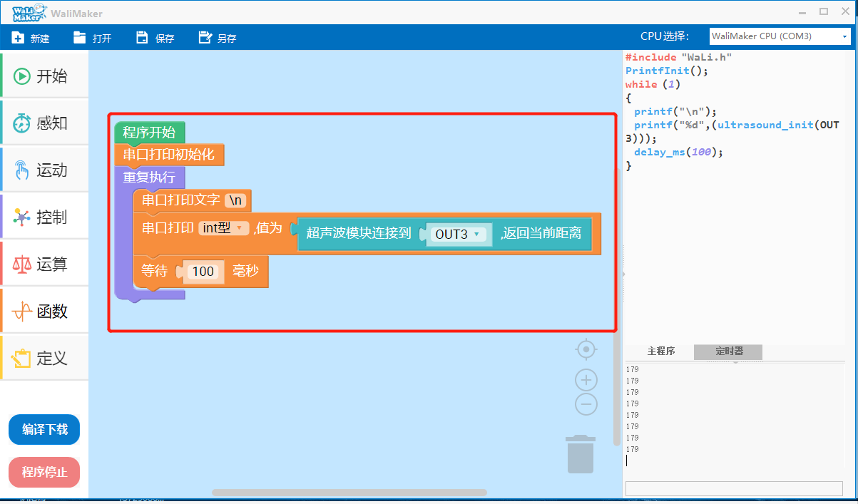The image size is (858, 504).
Task: Click the Save As (另存) icon
Action: 205,38
